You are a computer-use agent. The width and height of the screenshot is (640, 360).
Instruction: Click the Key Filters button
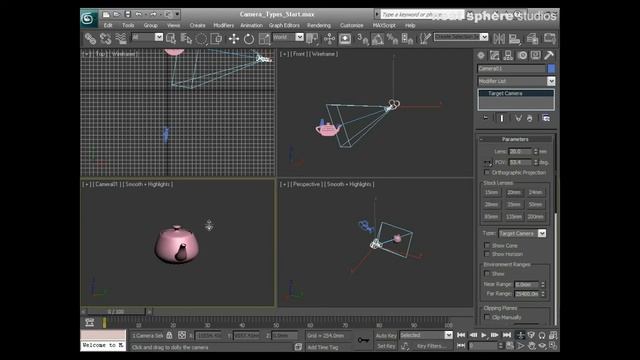click(x=431, y=346)
